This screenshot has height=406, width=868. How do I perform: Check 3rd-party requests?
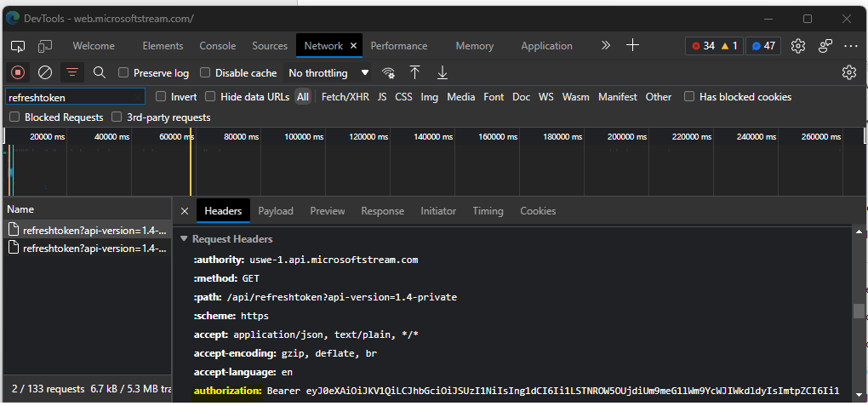pos(117,117)
